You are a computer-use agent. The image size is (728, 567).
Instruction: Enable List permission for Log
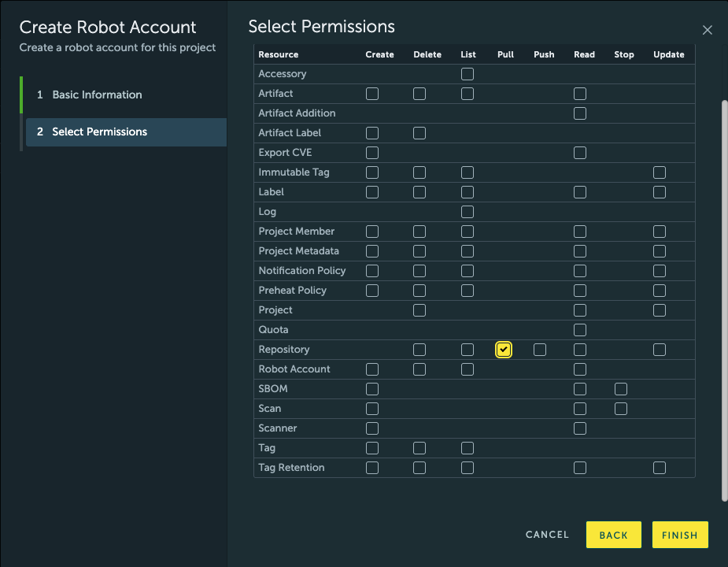(x=467, y=211)
